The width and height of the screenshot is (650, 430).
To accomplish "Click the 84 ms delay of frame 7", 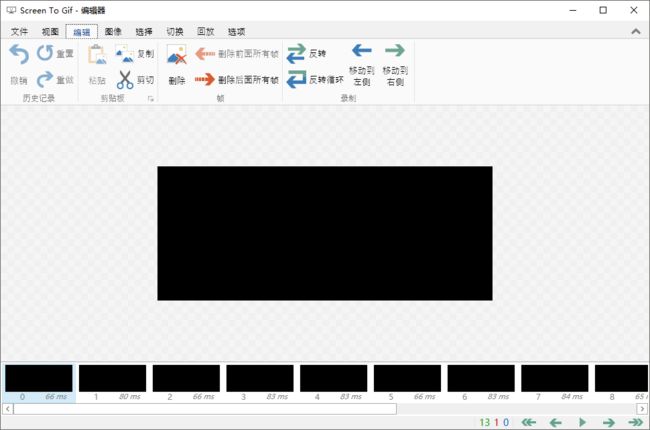I will 572,397.
